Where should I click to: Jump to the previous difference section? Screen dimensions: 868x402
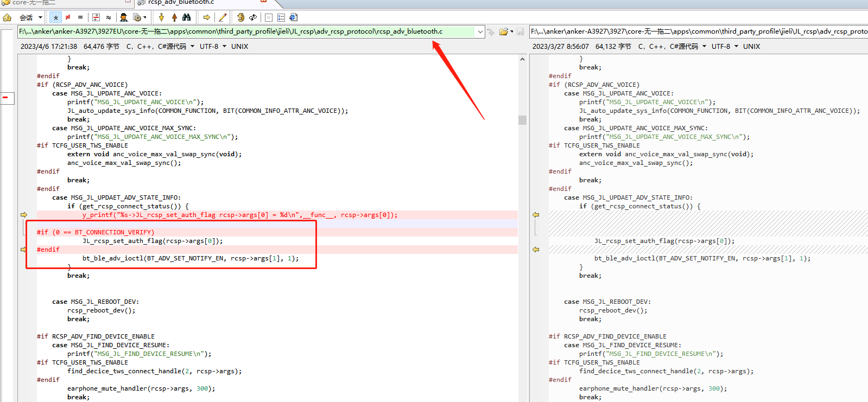tap(174, 17)
